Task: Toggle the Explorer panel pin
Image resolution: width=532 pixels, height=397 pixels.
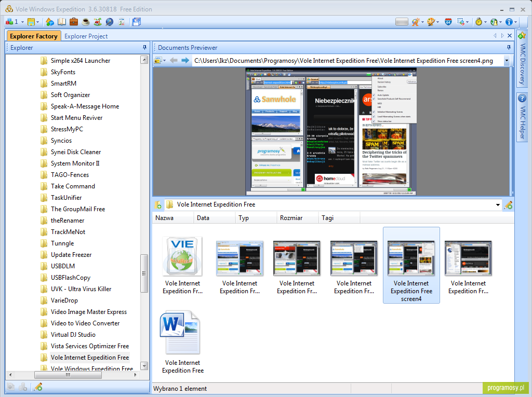Action: pos(144,47)
